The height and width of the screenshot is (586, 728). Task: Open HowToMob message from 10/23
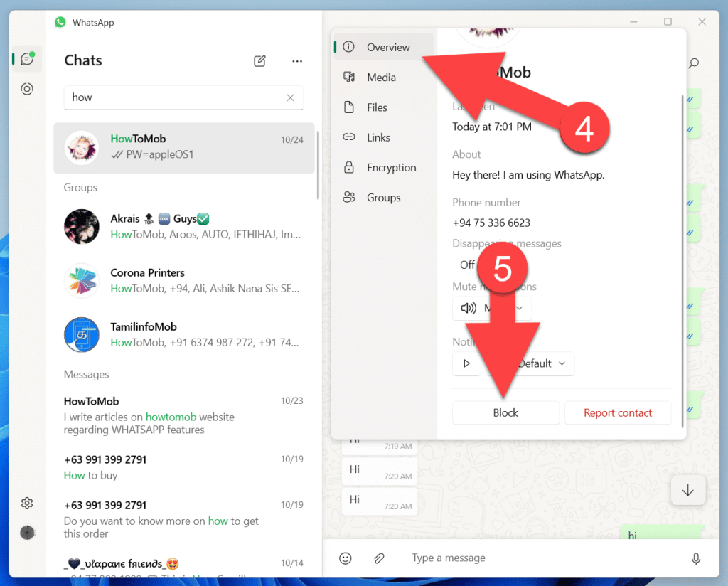click(x=184, y=415)
